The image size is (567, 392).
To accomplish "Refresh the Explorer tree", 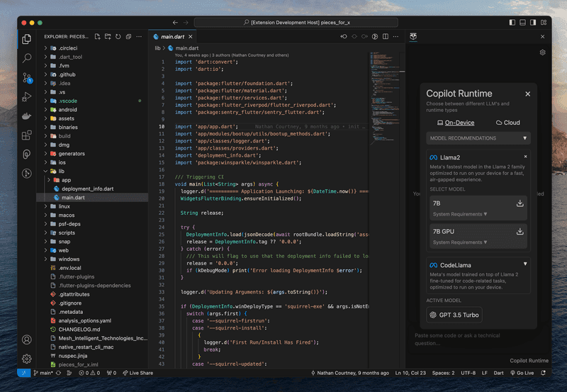I will click(x=118, y=37).
